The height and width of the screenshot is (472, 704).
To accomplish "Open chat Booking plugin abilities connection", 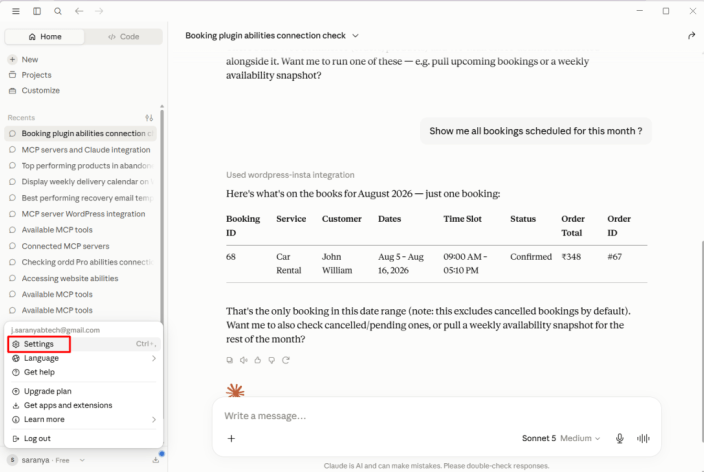I will click(x=81, y=133).
